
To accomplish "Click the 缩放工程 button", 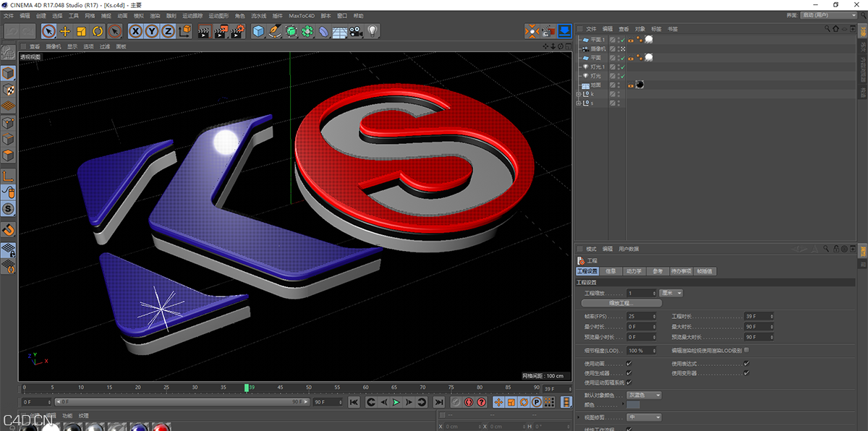I will tap(621, 302).
